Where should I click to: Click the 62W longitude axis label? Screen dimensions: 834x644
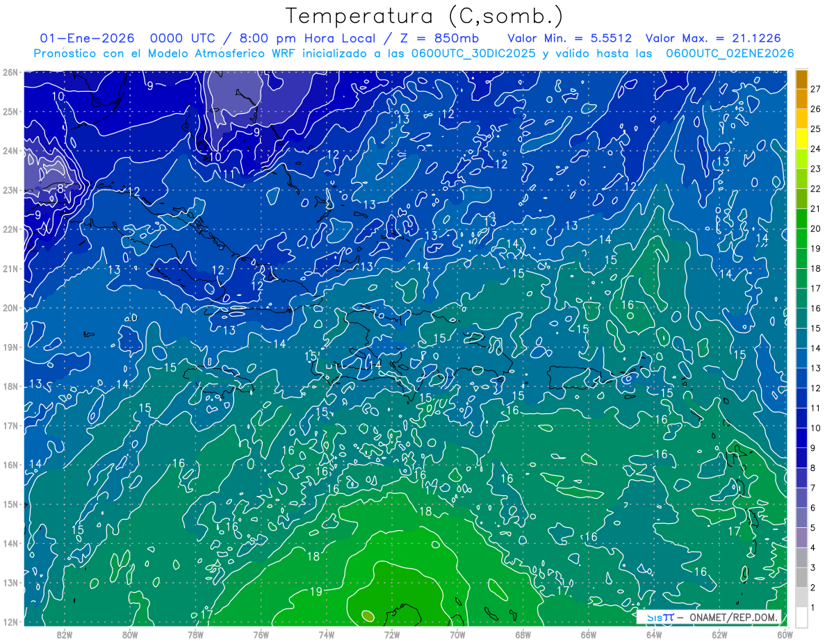(x=719, y=634)
